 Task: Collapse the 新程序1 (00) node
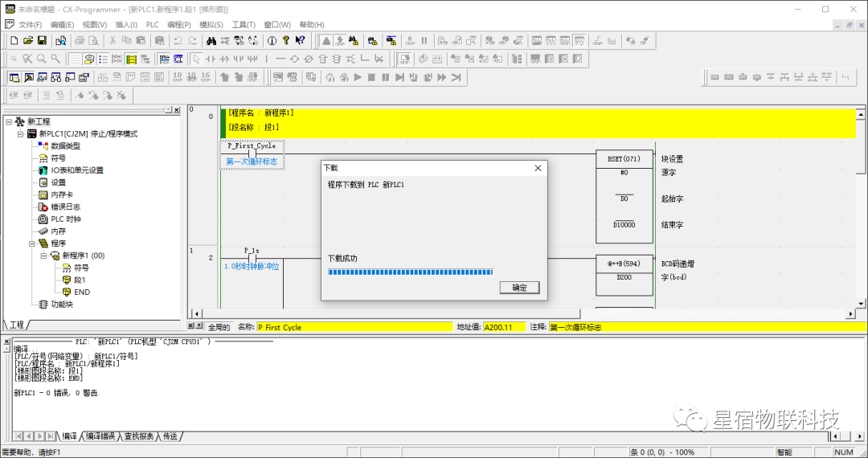click(x=44, y=256)
